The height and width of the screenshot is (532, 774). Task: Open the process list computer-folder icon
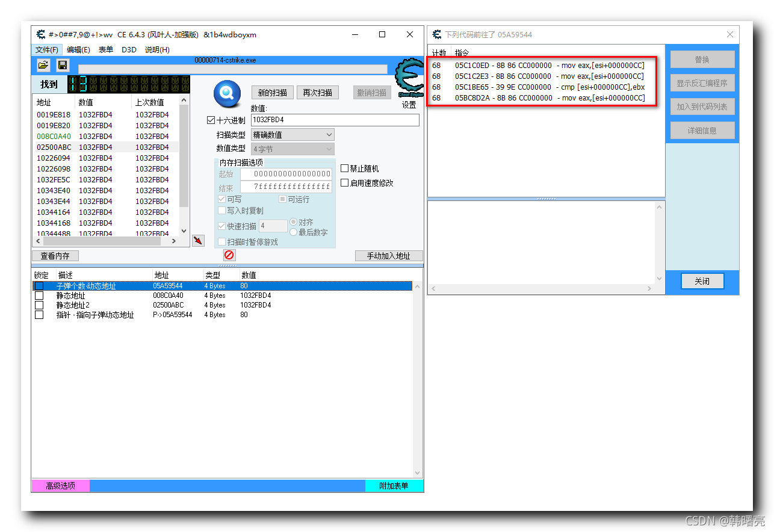pos(43,65)
